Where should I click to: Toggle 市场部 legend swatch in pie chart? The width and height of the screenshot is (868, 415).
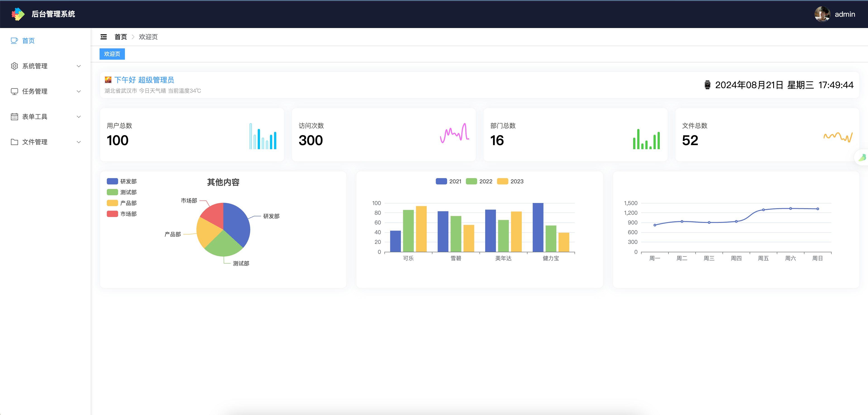(112, 214)
